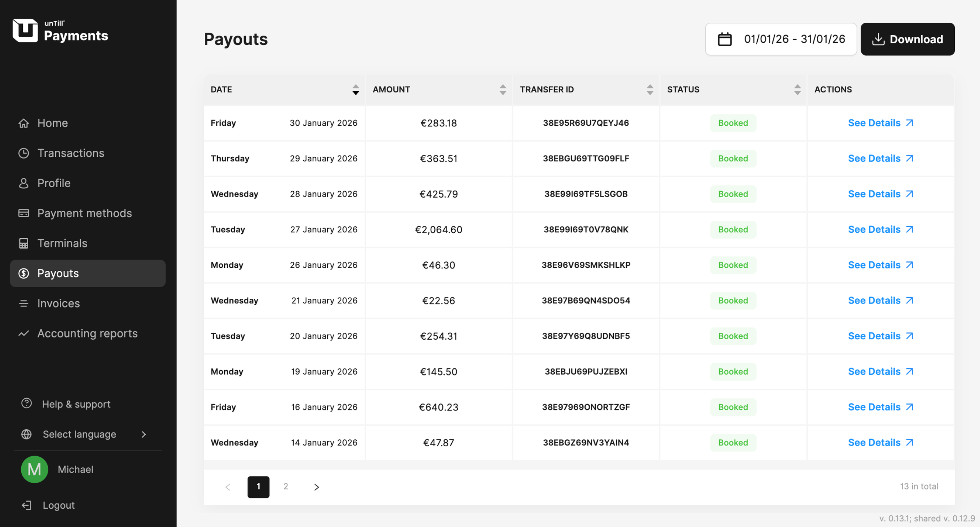Sort payouts by Date column

(355, 90)
